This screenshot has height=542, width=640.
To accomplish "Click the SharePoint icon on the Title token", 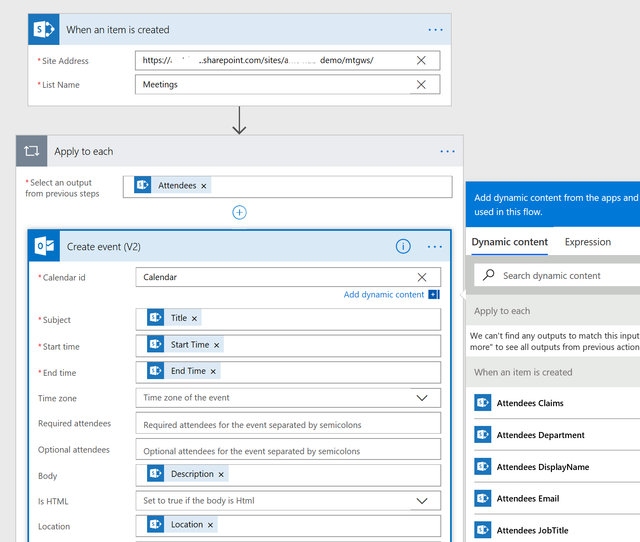I will [x=156, y=318].
